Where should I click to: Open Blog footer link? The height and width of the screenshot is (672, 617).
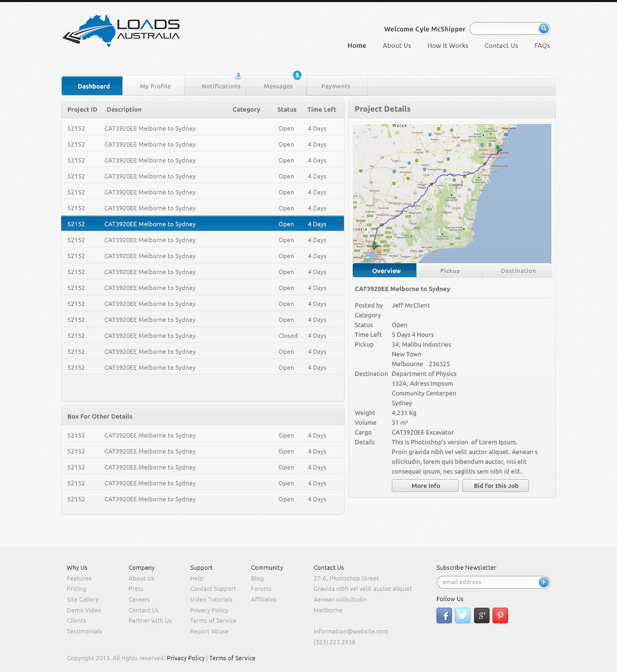pyautogui.click(x=257, y=578)
